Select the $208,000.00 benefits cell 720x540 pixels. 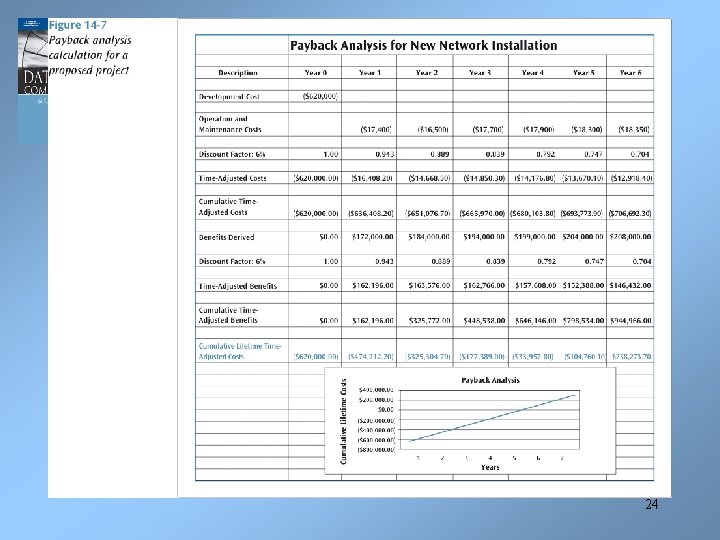point(630,237)
